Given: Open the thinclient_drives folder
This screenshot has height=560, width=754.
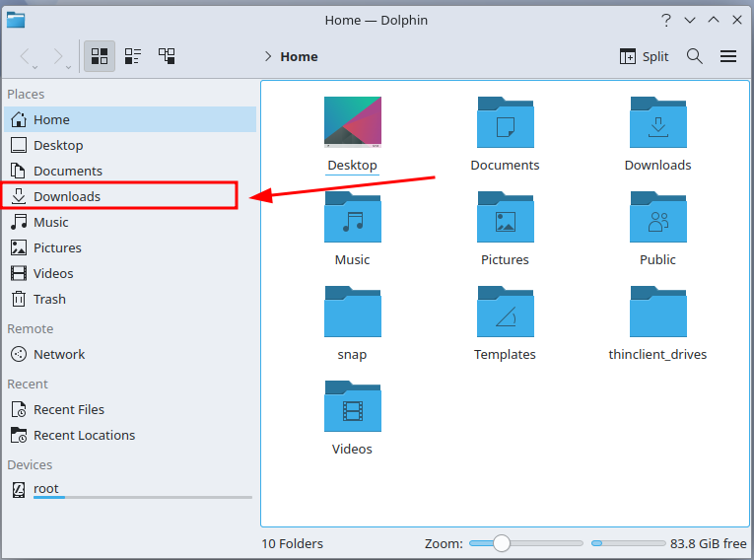Looking at the screenshot, I should 657,315.
